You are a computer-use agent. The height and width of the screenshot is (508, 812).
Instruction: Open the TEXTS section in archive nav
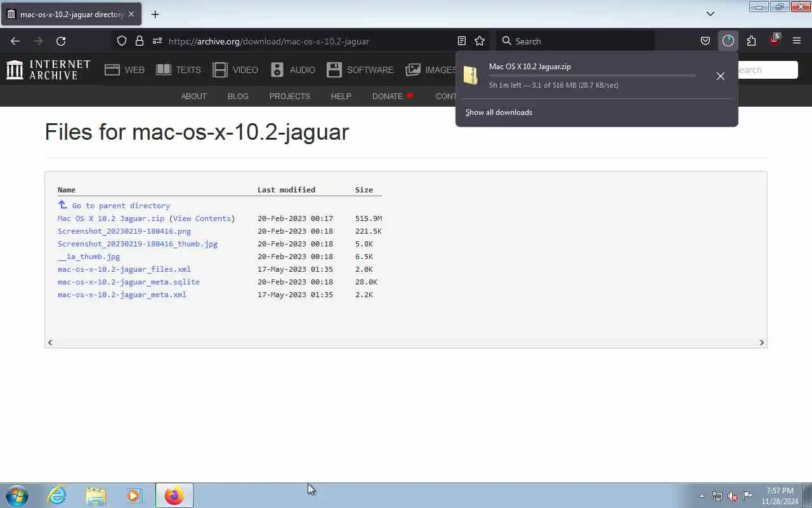(178, 70)
